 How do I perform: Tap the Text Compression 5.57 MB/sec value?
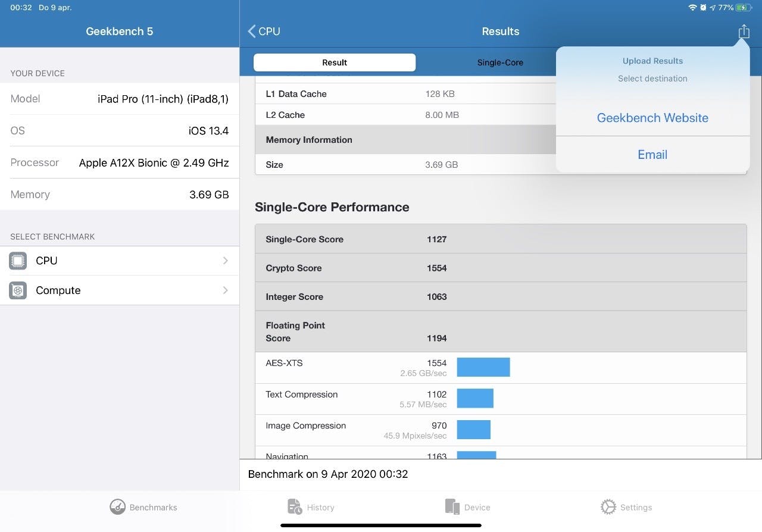tap(423, 405)
